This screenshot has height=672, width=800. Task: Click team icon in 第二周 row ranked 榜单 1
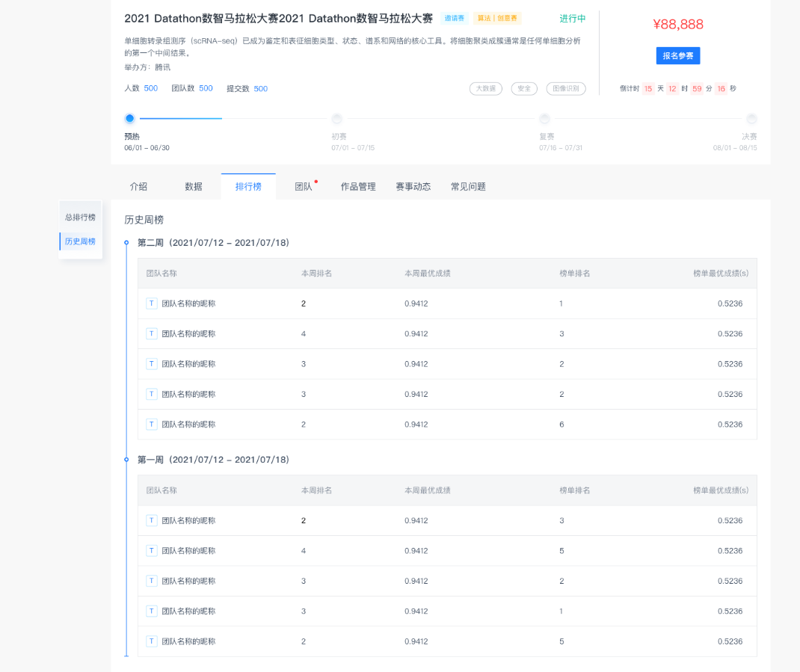point(152,303)
